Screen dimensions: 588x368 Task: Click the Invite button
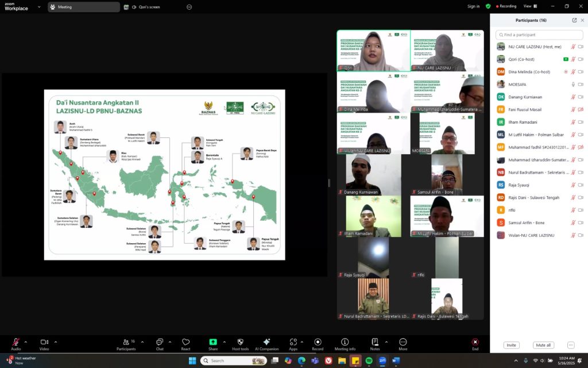coord(511,345)
